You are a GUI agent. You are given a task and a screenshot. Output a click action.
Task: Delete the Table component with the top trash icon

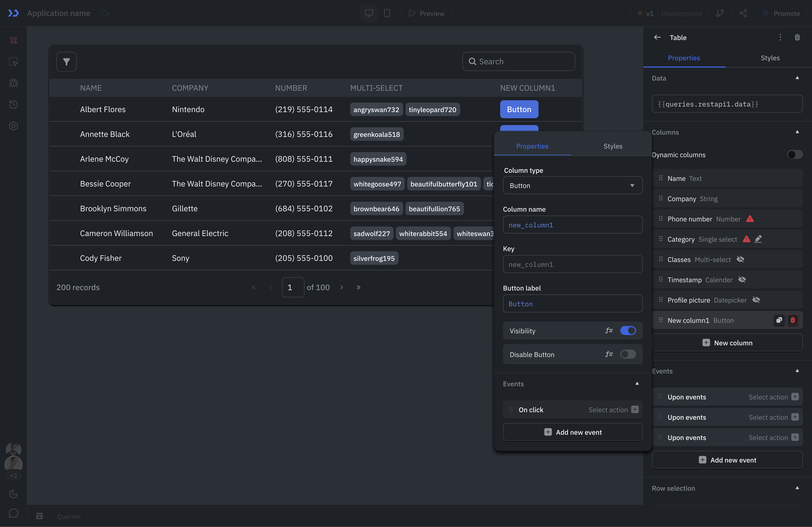pos(797,37)
